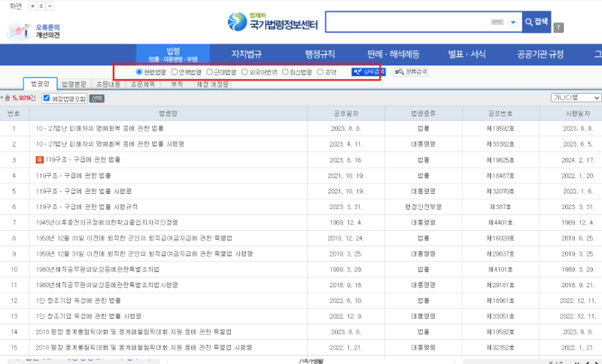Open 10·27법난 피해자의 명예회복 법률 시행령
602x364 pixels.
(x=110, y=144)
